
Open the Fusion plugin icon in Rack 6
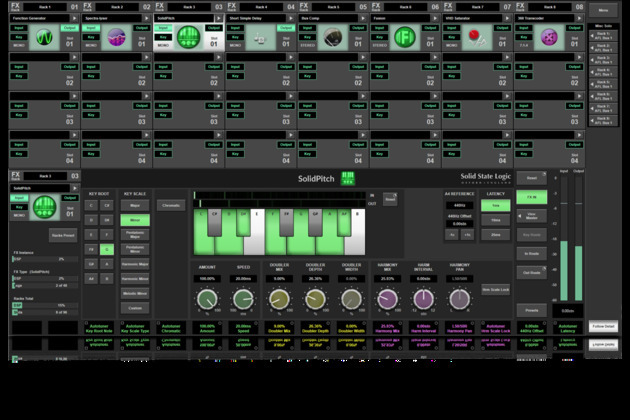[x=405, y=37]
